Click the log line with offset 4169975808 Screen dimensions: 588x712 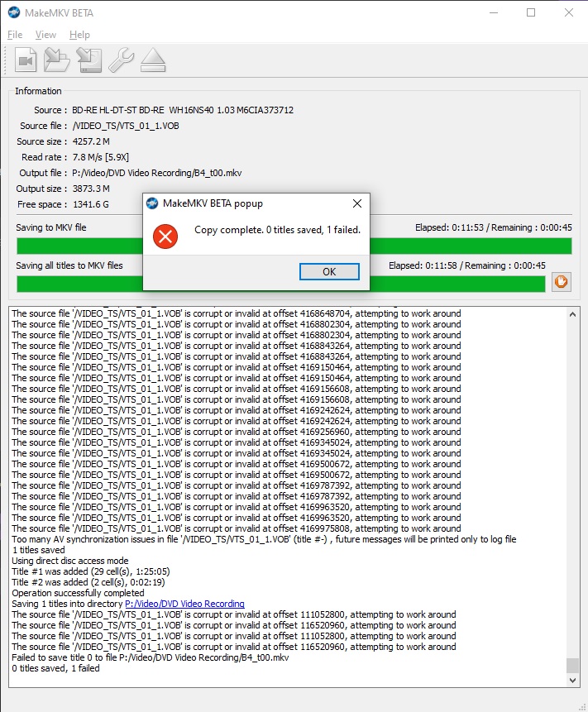pos(237,528)
